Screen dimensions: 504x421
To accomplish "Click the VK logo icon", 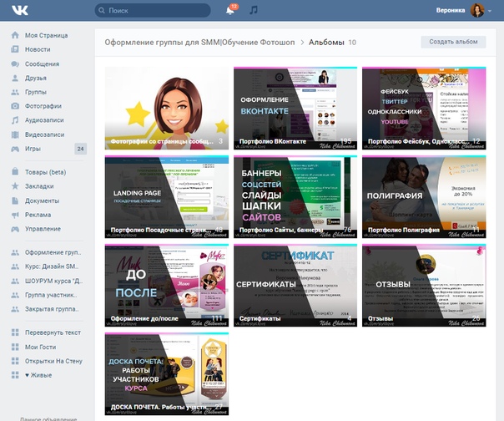I will click(18, 11).
